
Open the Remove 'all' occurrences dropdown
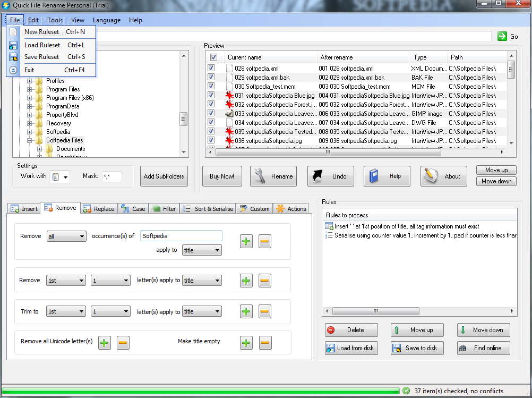point(66,236)
